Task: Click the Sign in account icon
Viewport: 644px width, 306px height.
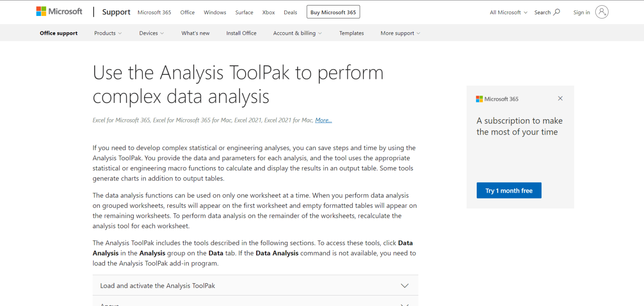Action: 602,12
